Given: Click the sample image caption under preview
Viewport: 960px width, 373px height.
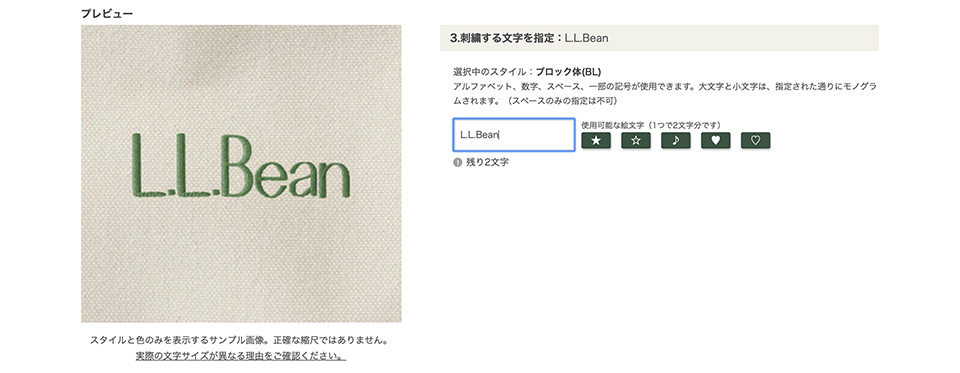Looking at the screenshot, I should click(241, 339).
